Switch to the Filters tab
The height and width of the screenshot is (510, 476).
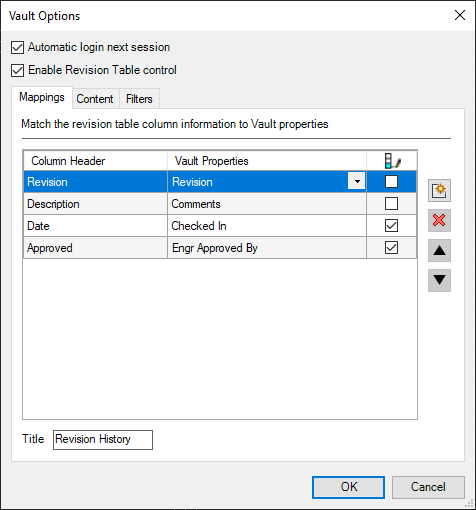pyautogui.click(x=139, y=99)
